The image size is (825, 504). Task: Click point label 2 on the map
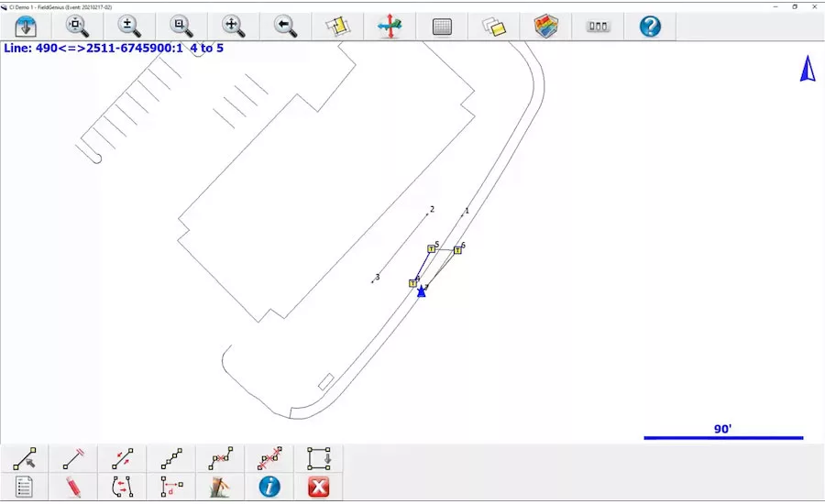point(432,209)
